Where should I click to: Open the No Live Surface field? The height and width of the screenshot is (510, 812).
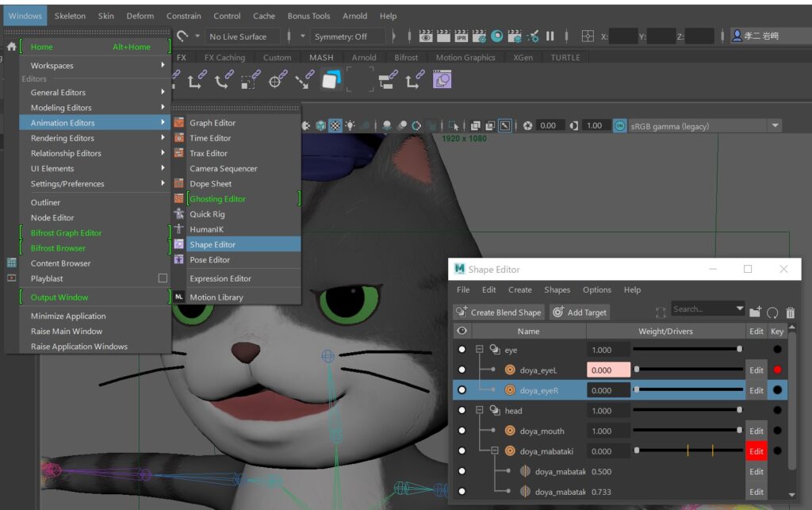(243, 36)
